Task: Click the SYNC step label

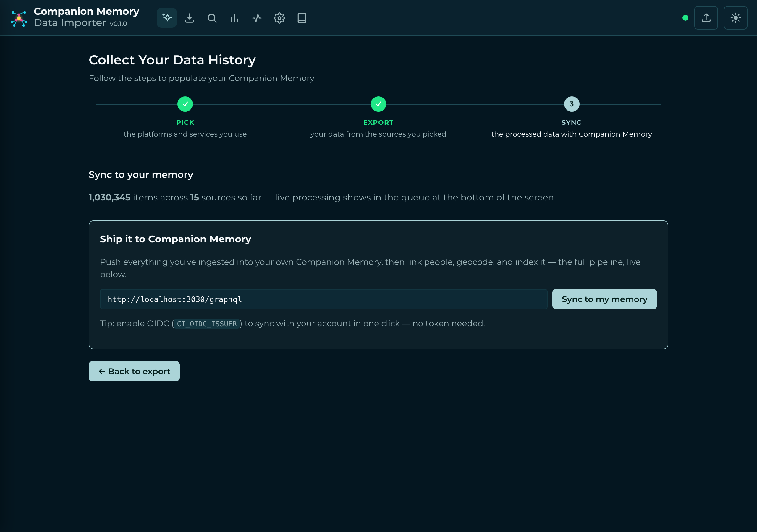Action: 571,122
